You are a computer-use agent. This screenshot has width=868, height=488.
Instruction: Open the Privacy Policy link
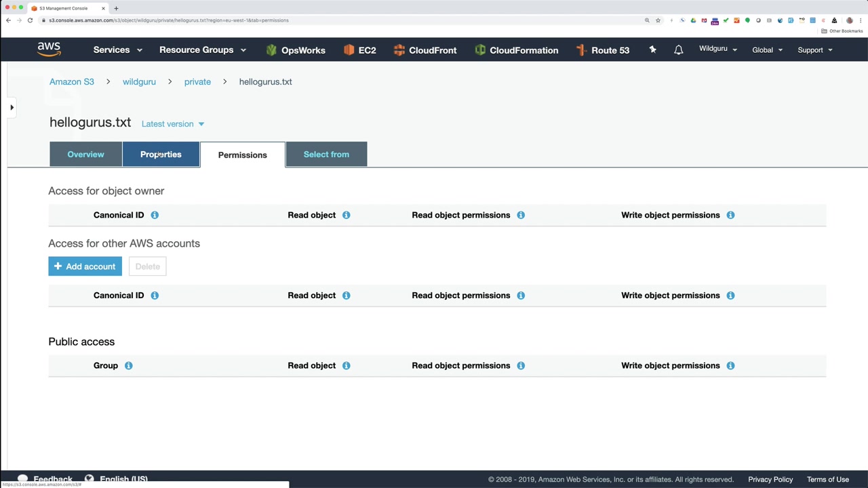pyautogui.click(x=770, y=480)
